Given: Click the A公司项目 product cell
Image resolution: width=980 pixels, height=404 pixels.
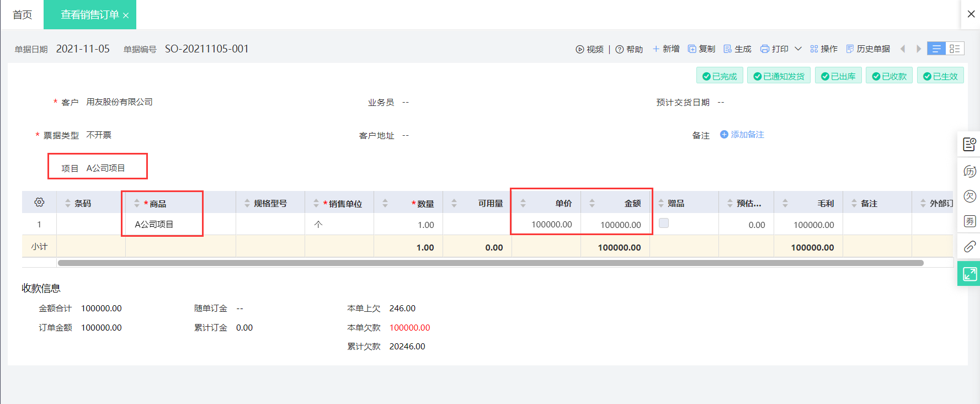Looking at the screenshot, I should click(181, 225).
